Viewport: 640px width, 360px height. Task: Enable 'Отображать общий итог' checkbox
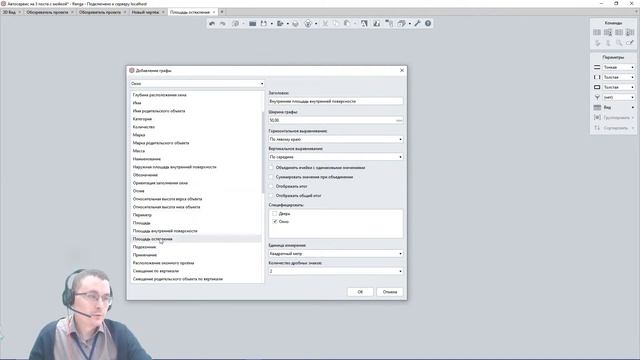271,196
